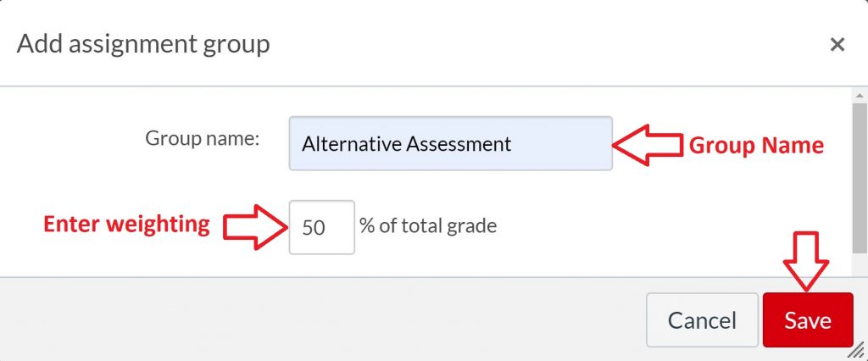Click the red "Group Name" annotation text

click(x=755, y=146)
